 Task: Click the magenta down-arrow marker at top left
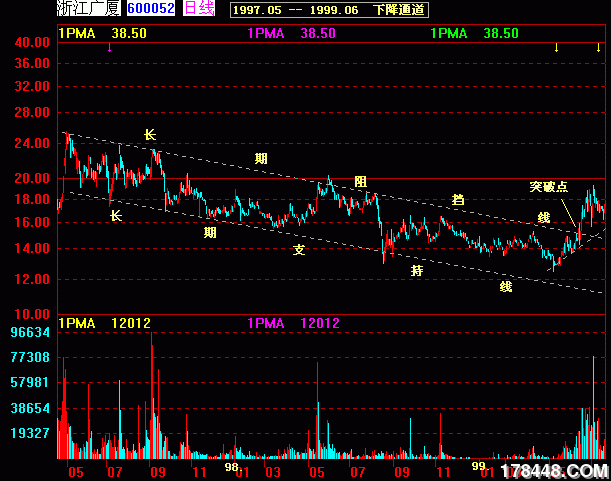point(108,48)
